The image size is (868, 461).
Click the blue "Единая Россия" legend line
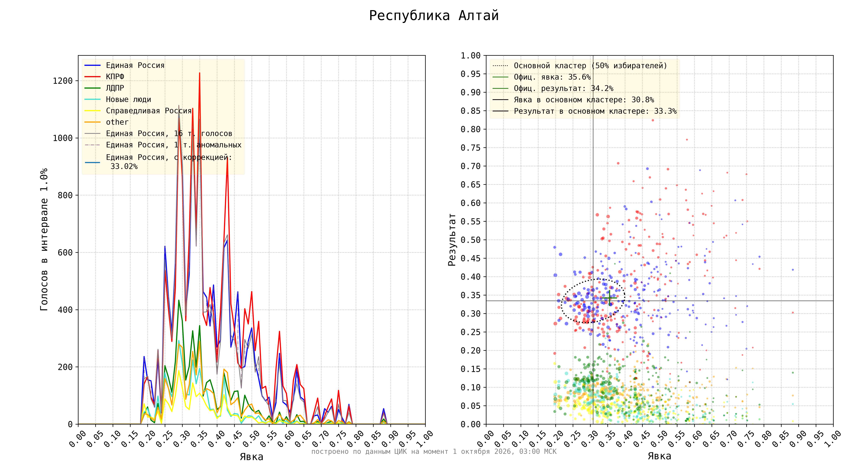(93, 65)
